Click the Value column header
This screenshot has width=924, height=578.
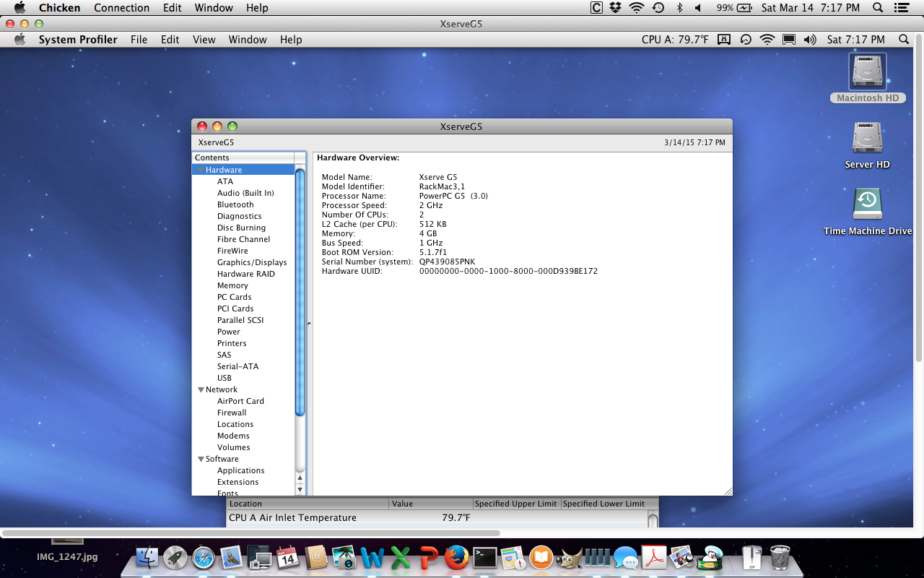[x=431, y=504]
